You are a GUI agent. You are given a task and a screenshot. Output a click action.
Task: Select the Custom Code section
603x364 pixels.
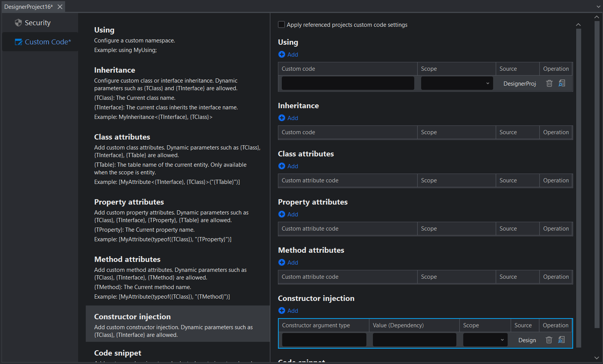click(40, 42)
